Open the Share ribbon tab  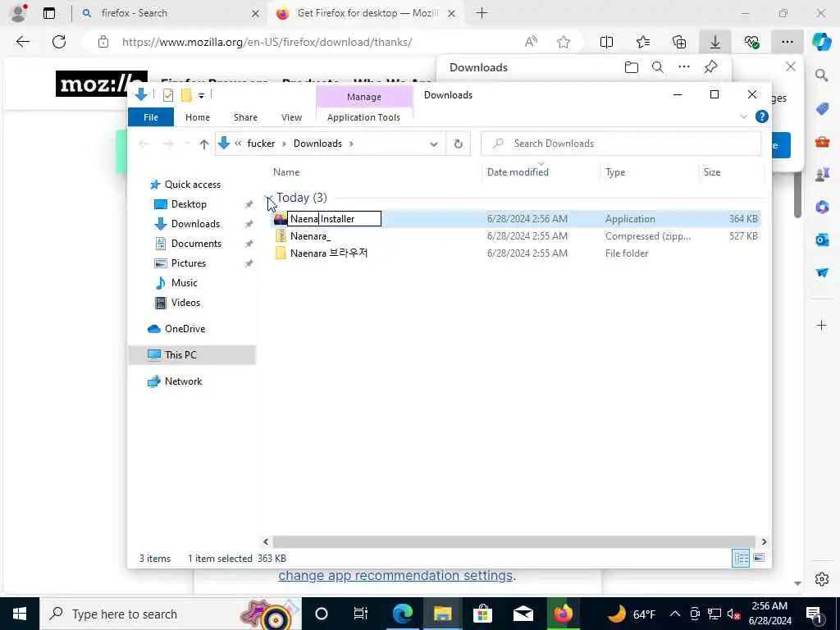tap(245, 117)
